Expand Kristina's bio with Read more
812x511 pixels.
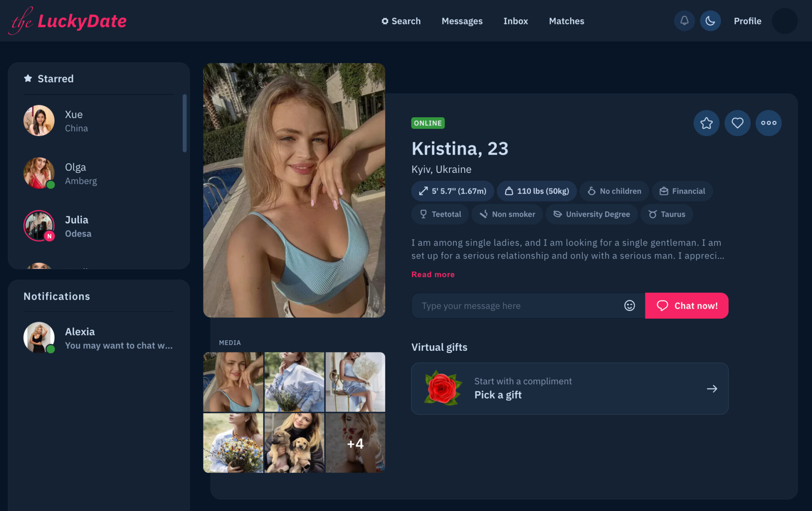(x=433, y=274)
